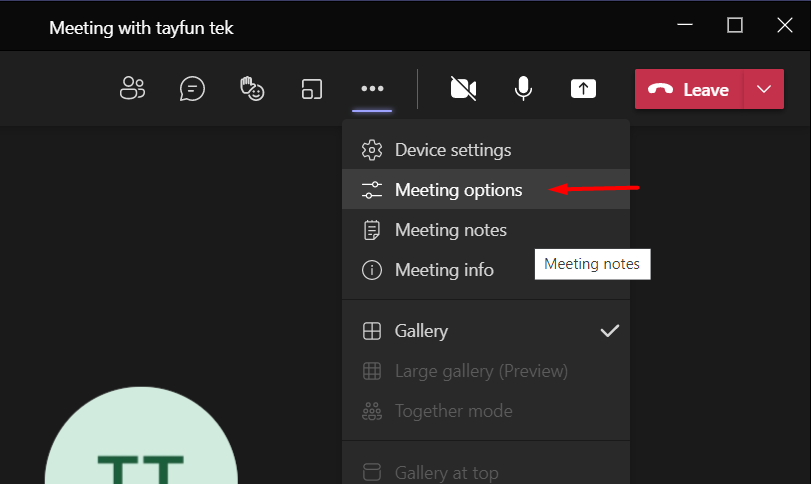Open the participants panel icon

[132, 89]
